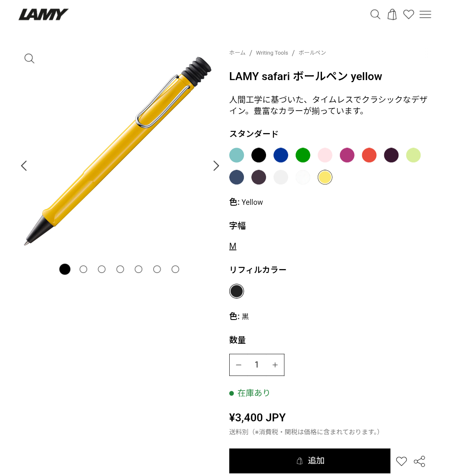Click the 追加 add-to-cart button

tap(310, 461)
